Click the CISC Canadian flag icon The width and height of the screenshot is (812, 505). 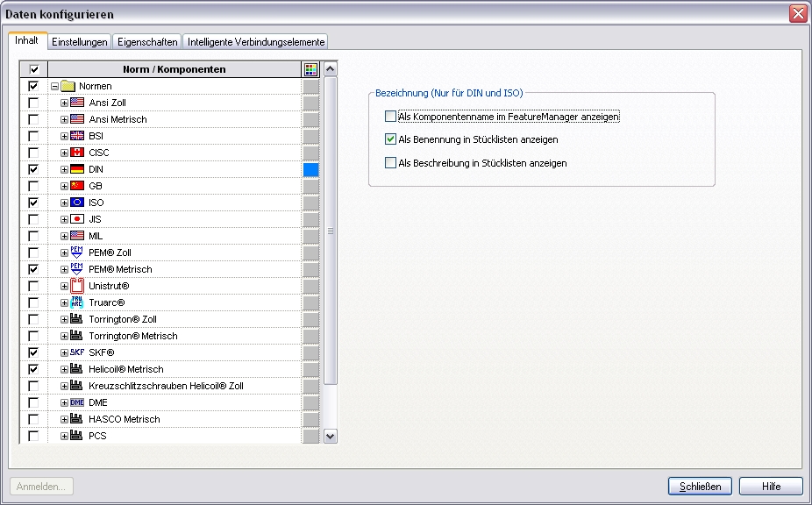click(x=76, y=153)
